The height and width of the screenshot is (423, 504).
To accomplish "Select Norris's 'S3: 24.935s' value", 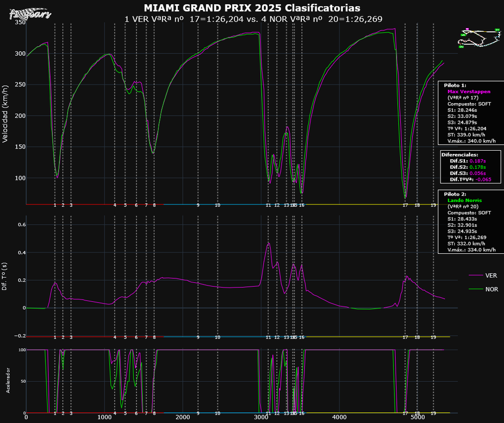I will (x=462, y=231).
